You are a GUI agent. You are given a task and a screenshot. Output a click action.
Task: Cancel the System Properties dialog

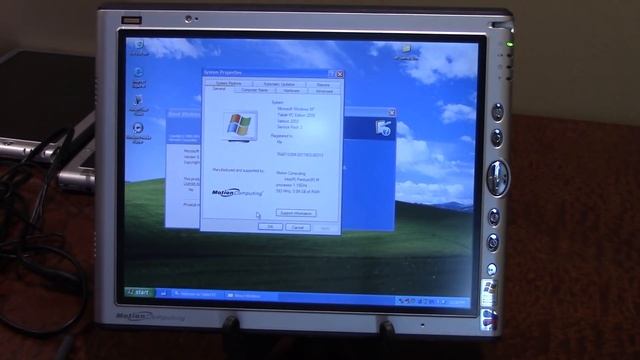click(298, 227)
